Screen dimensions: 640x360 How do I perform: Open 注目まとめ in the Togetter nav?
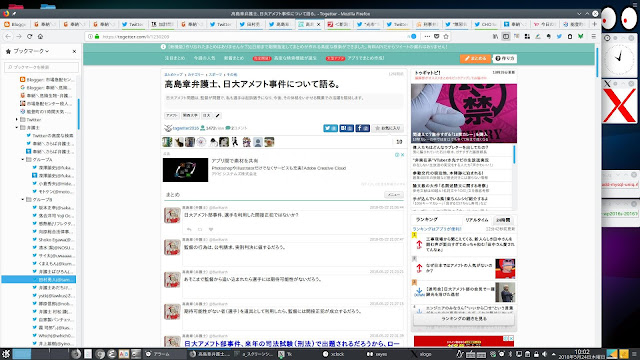175,58
